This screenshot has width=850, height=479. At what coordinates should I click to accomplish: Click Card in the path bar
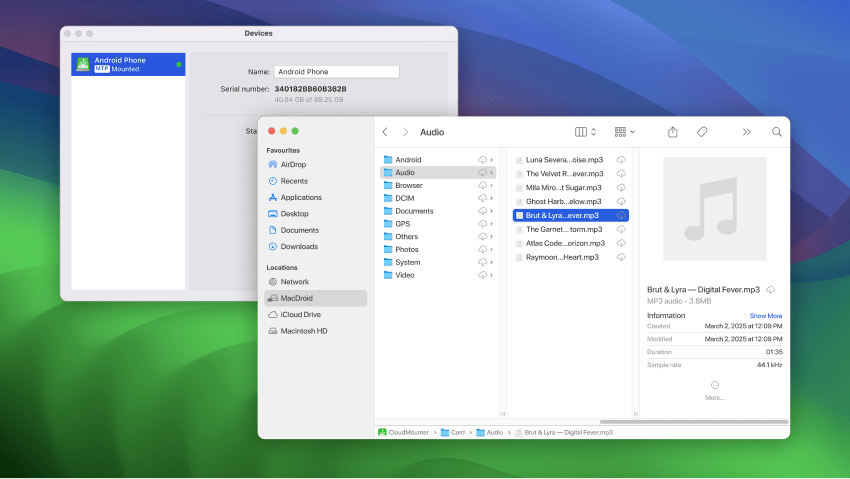453,432
